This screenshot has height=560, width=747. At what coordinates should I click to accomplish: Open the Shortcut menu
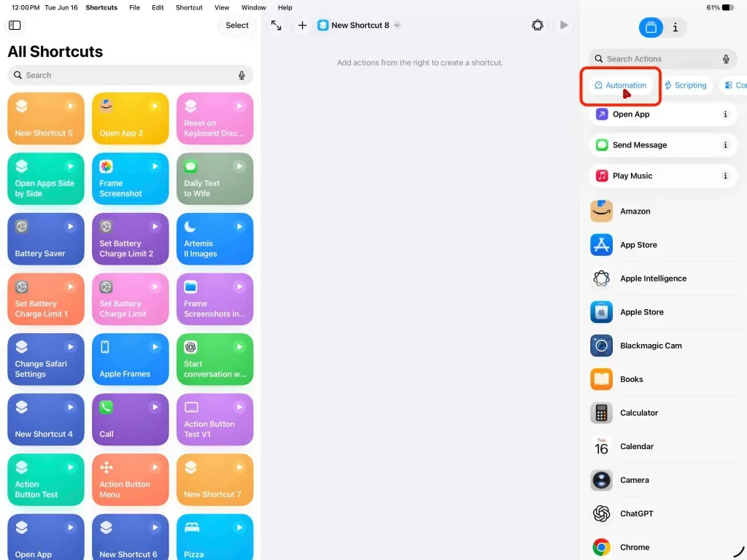click(x=189, y=7)
